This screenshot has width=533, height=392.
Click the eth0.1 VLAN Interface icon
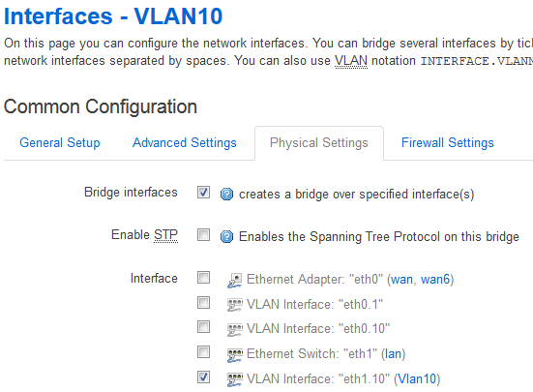pyautogui.click(x=234, y=304)
